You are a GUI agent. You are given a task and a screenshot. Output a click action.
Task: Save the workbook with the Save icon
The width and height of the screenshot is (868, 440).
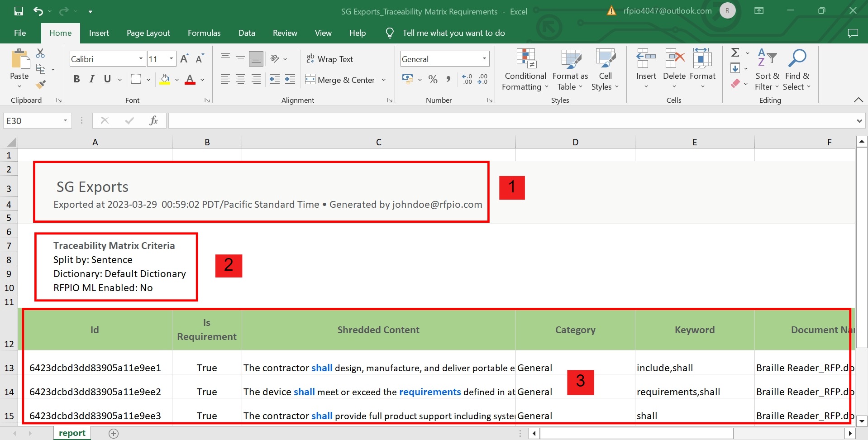19,11
